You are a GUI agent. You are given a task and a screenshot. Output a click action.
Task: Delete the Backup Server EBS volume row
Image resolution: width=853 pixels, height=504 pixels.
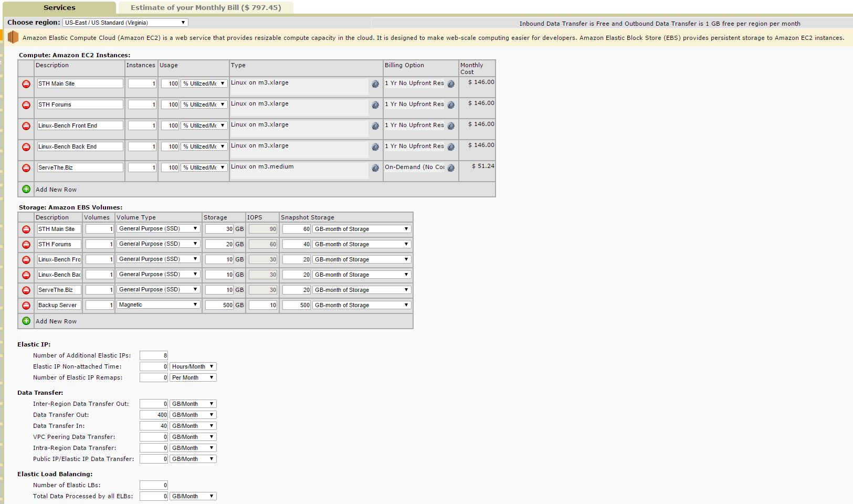(26, 306)
